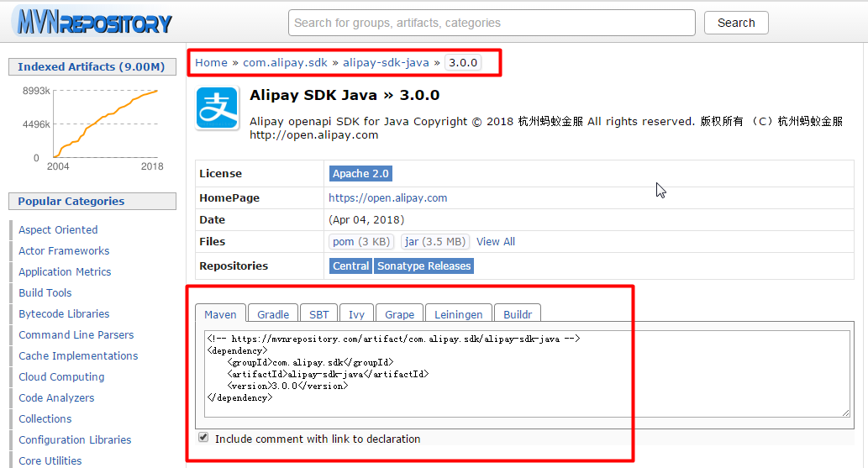Viewport: 868px width, 468px height.
Task: Download the pom (3 KB) file
Action: point(361,241)
